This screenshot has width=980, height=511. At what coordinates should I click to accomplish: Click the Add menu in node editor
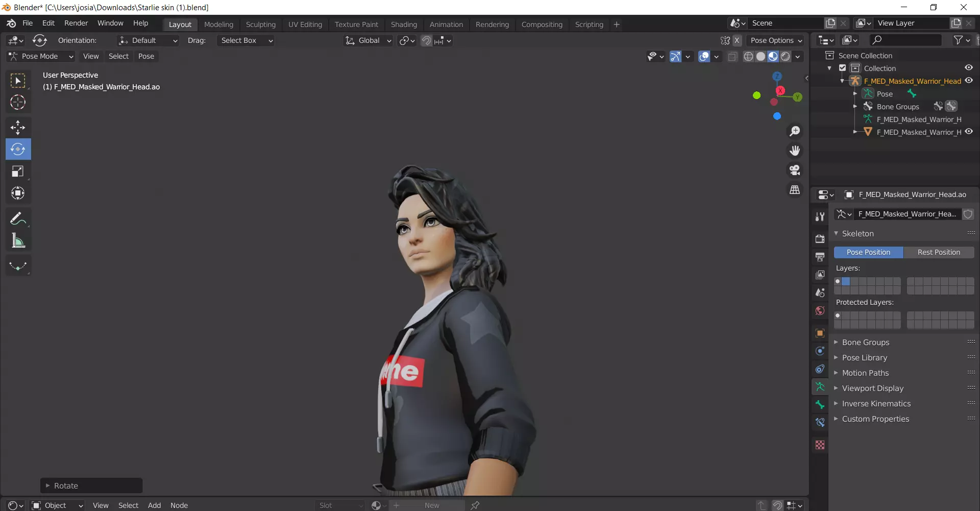tap(154, 505)
